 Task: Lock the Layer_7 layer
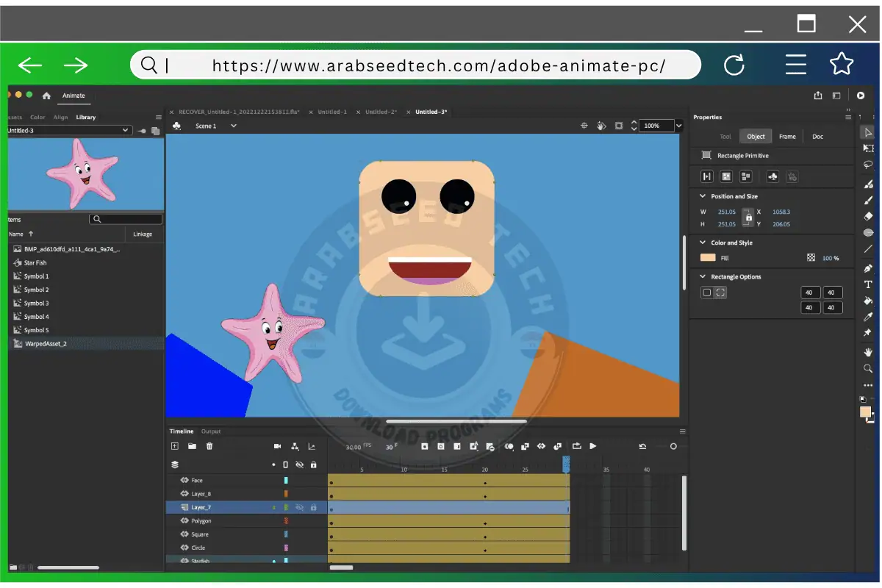[x=314, y=507]
